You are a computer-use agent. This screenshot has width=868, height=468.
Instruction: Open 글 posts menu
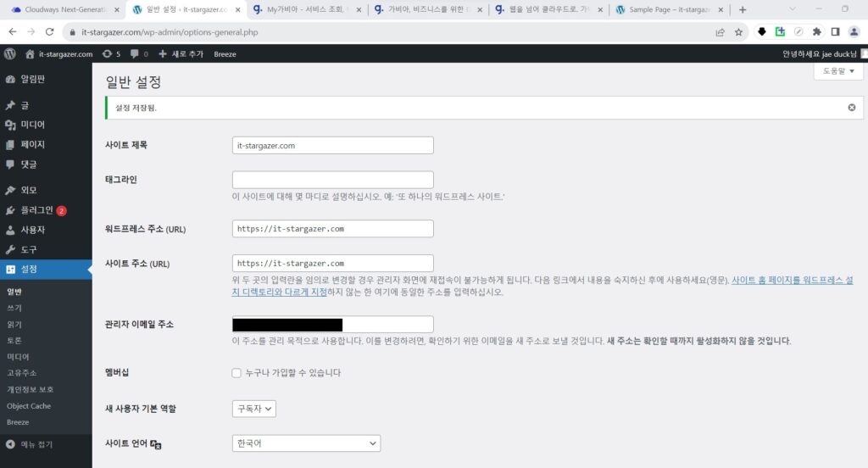click(x=46, y=105)
